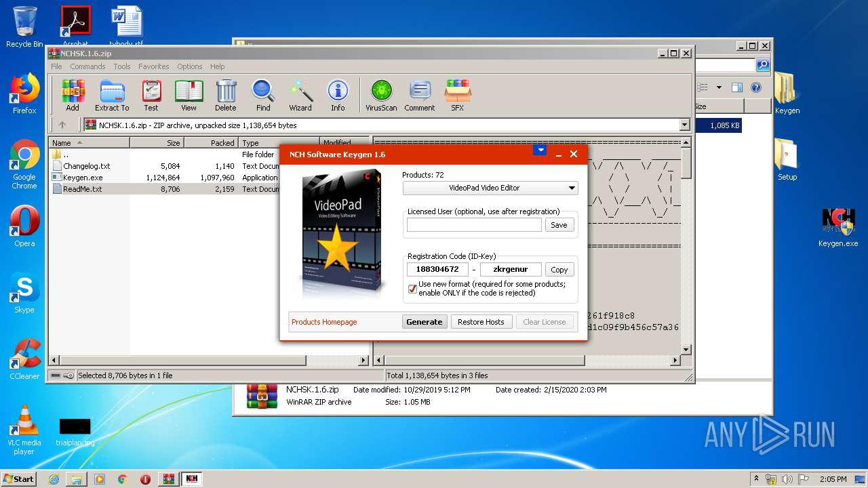Click Opera icon in the taskbar

(x=145, y=479)
